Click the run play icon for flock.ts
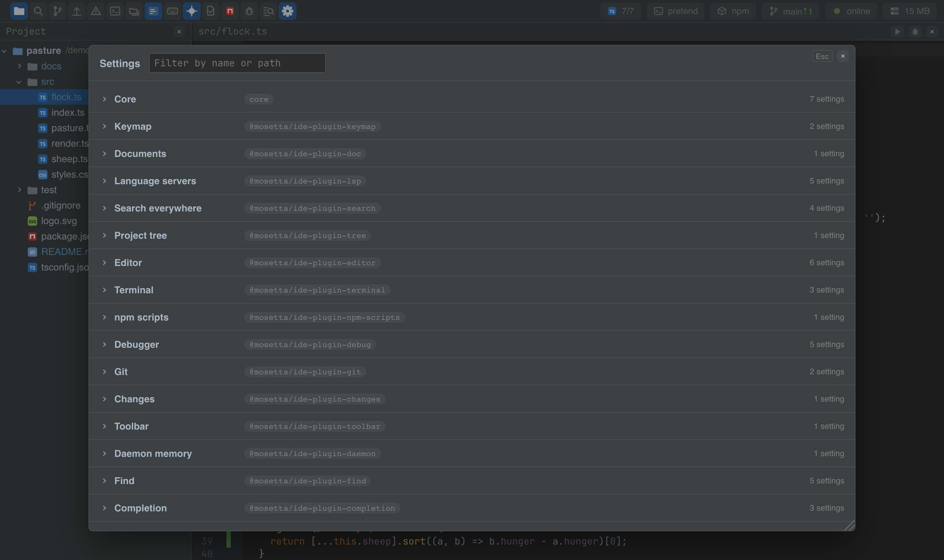This screenshot has width=944, height=560. click(x=898, y=32)
